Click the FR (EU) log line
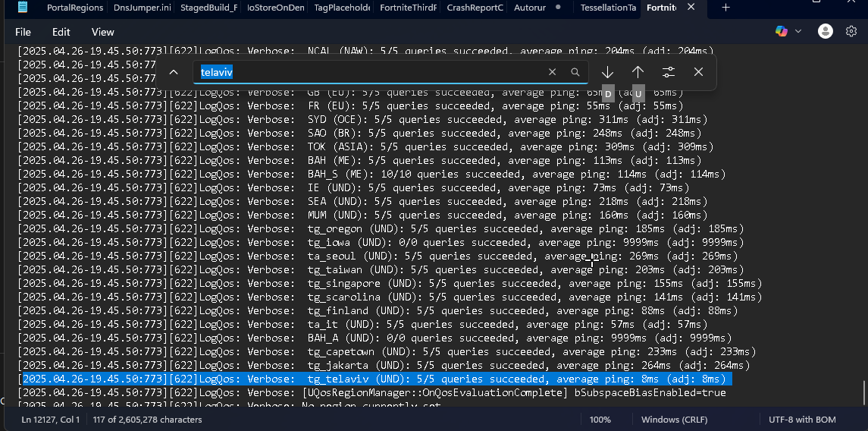 tap(350, 105)
